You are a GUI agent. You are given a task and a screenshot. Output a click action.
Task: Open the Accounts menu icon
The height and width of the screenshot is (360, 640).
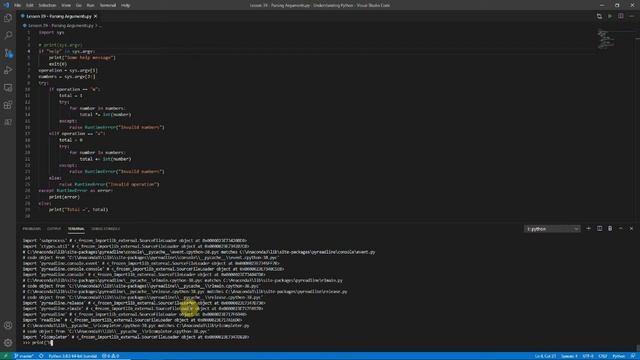[8, 325]
